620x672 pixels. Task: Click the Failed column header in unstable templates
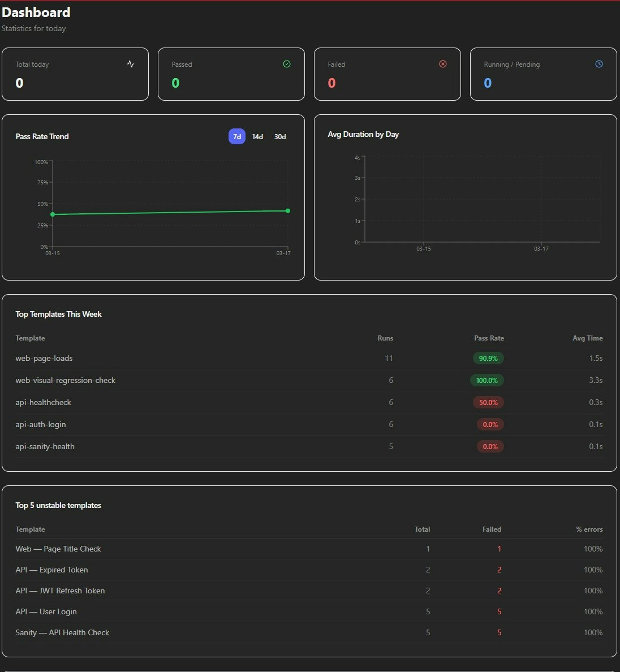coord(492,529)
